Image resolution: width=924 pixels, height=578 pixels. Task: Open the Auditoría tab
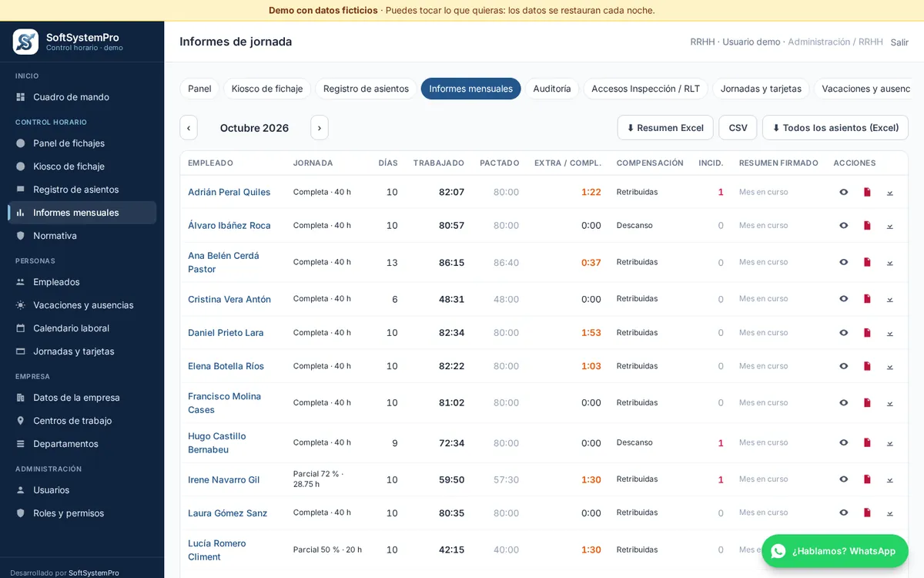click(552, 89)
